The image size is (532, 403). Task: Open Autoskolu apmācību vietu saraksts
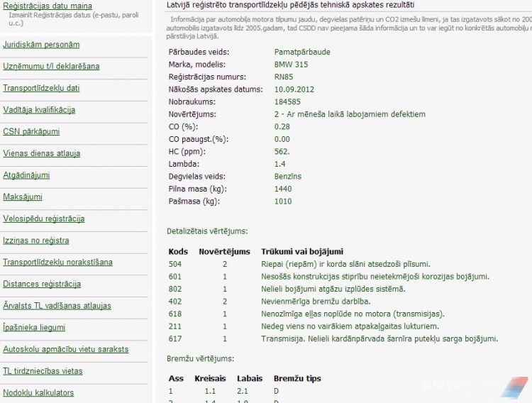66,349
